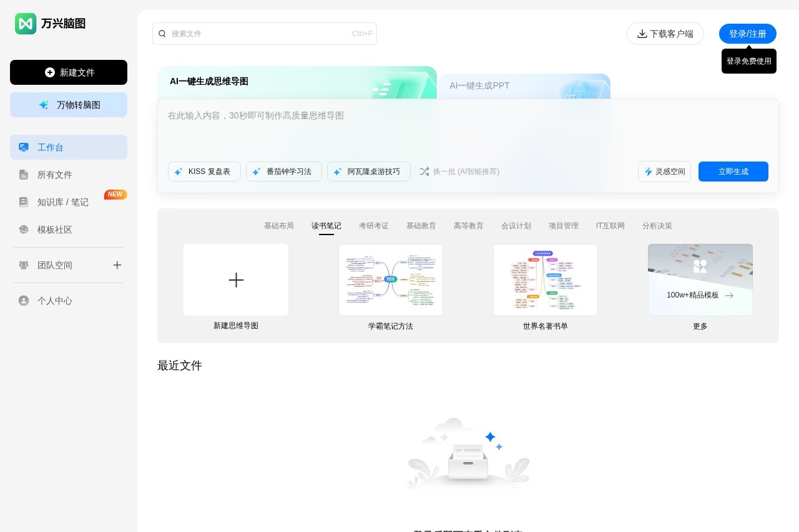Select the KISS 复盘表 suggestion chip

tap(204, 171)
